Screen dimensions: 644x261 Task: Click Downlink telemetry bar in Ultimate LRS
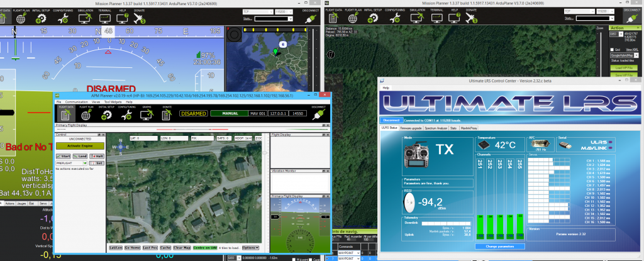tap(446, 223)
